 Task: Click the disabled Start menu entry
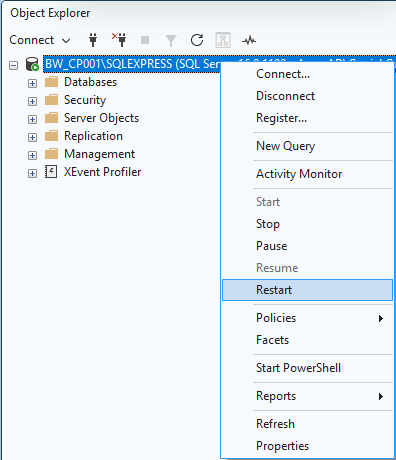tap(307, 202)
